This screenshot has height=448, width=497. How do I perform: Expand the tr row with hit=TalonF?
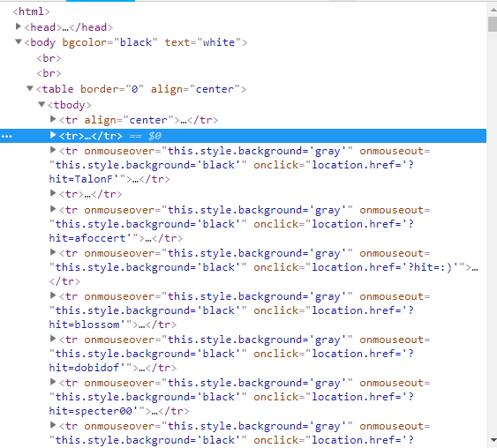pyautogui.click(x=53, y=150)
